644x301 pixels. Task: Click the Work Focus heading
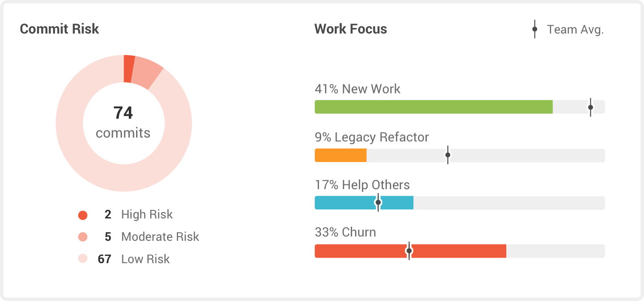click(x=350, y=29)
